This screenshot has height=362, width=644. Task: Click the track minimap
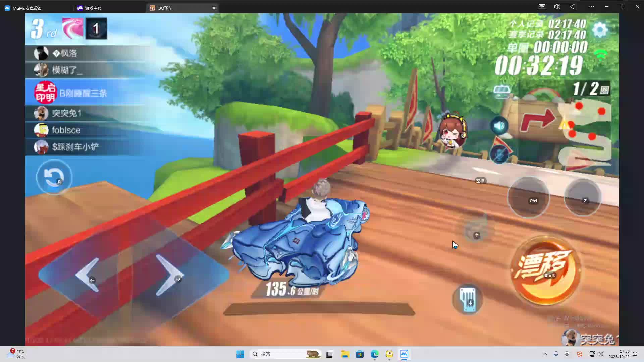pyautogui.click(x=585, y=134)
